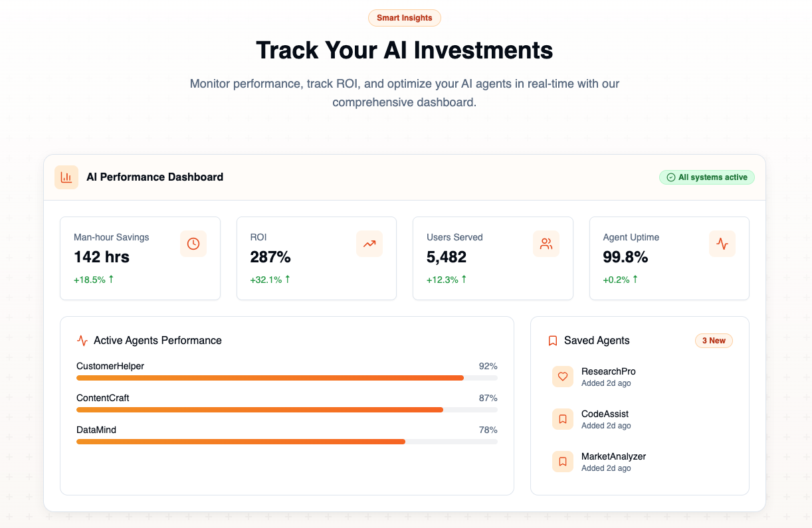This screenshot has width=812, height=528.
Task: Click the trending arrow icon on ROI card
Action: (x=369, y=244)
